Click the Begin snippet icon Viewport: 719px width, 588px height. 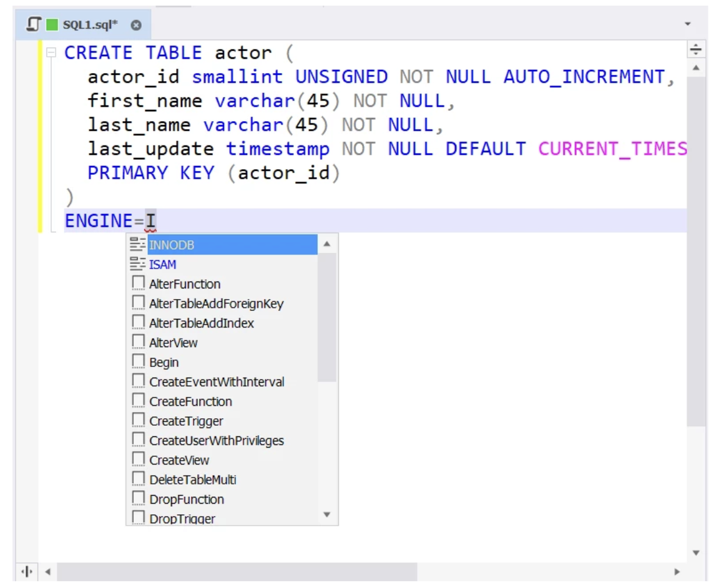pyautogui.click(x=138, y=361)
